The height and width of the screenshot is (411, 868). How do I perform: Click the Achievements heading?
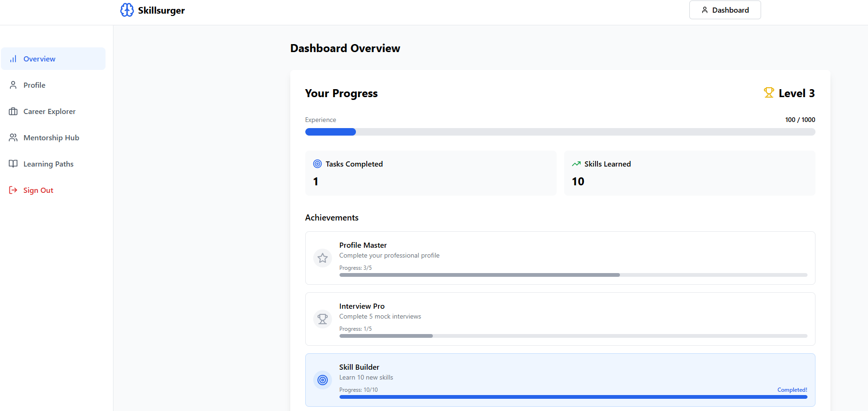pyautogui.click(x=332, y=218)
